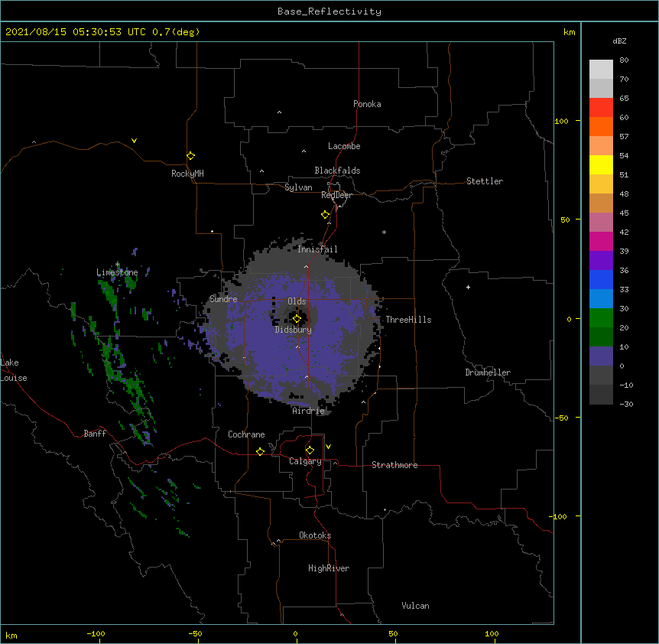Click the Blackfalds city label

click(x=337, y=171)
